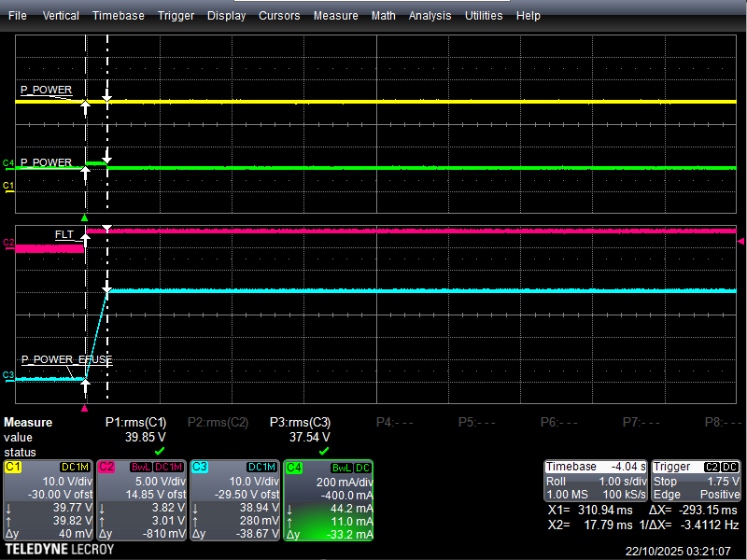Open the Timebase descriptor box
The width and height of the screenshot is (747, 560).
coord(596,481)
